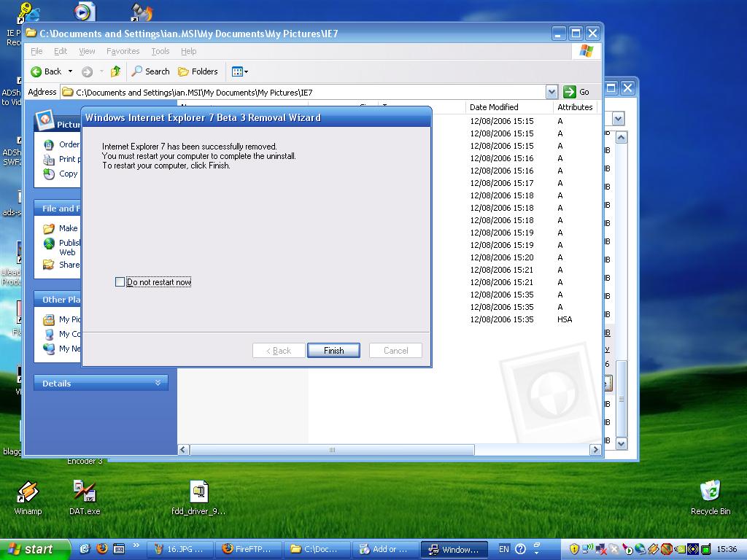Sort files by the Date Modified column
Viewport: 747px width, 560px height.
(x=508, y=107)
